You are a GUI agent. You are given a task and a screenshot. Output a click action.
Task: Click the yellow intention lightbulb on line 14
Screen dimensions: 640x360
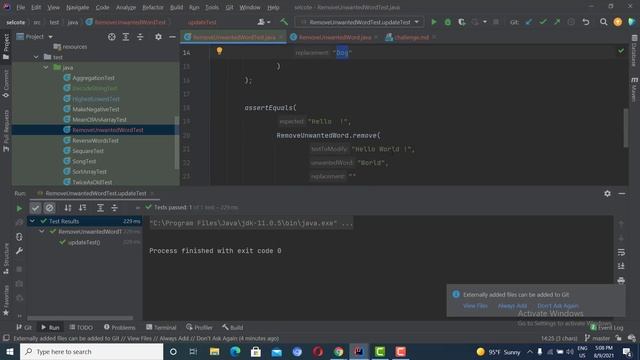click(219, 51)
